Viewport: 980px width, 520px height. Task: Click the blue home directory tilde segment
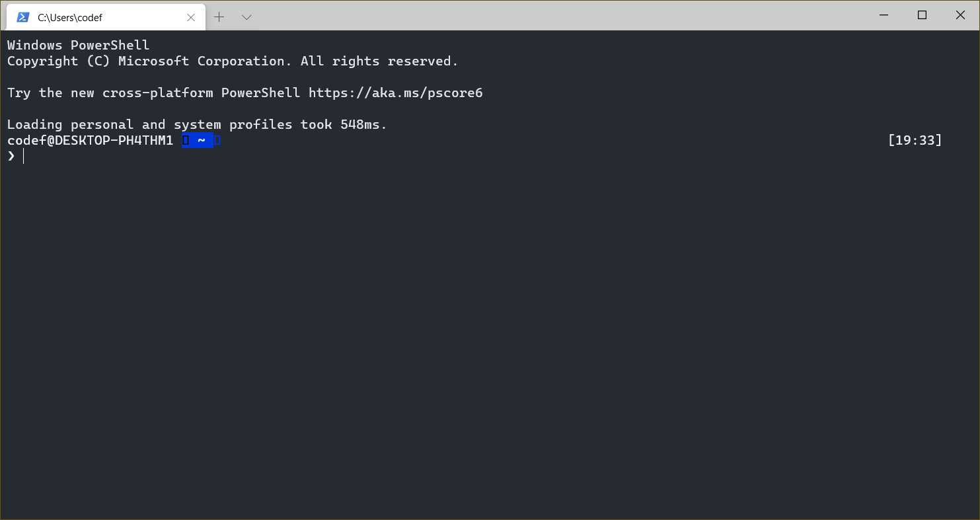tap(201, 140)
